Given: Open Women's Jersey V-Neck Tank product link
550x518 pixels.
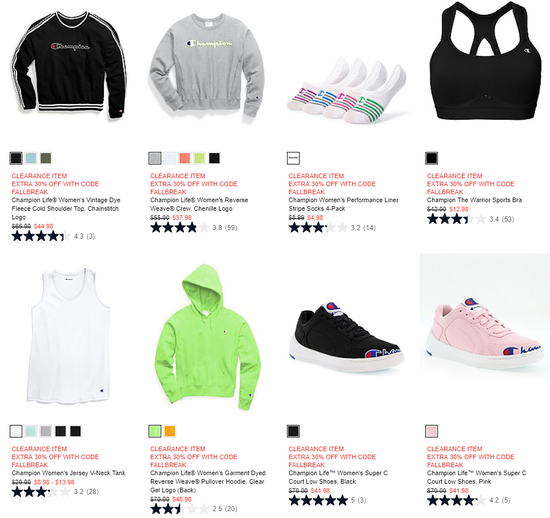Looking at the screenshot, I should (68, 473).
